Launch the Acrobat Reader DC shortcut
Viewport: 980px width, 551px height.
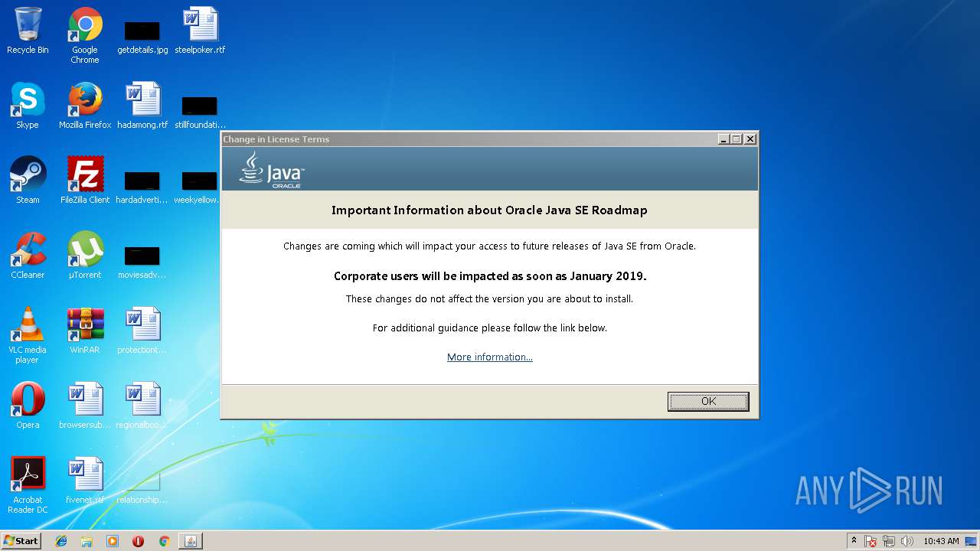coord(28,485)
